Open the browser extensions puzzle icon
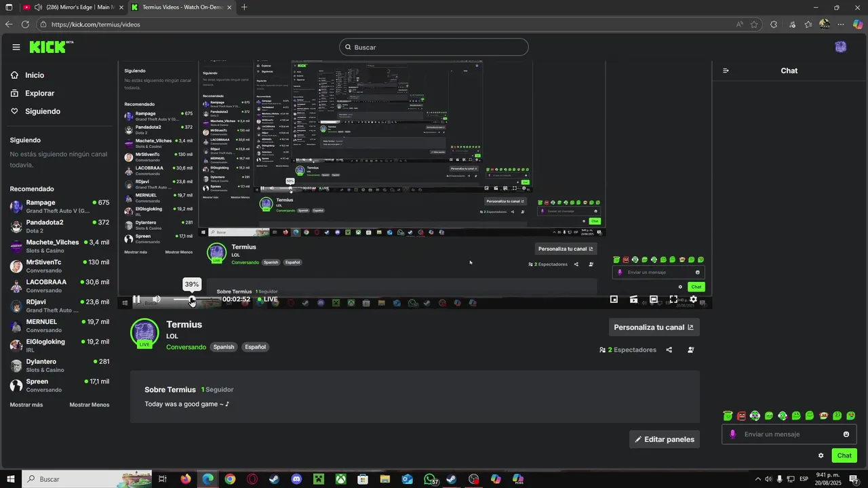The height and width of the screenshot is (488, 868). (774, 24)
